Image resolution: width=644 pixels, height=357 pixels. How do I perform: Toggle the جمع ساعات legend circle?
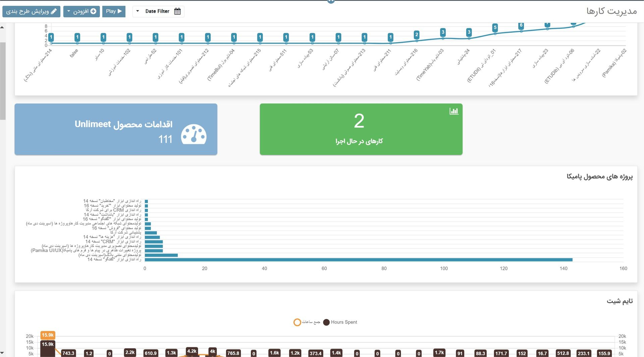pyautogui.click(x=297, y=322)
